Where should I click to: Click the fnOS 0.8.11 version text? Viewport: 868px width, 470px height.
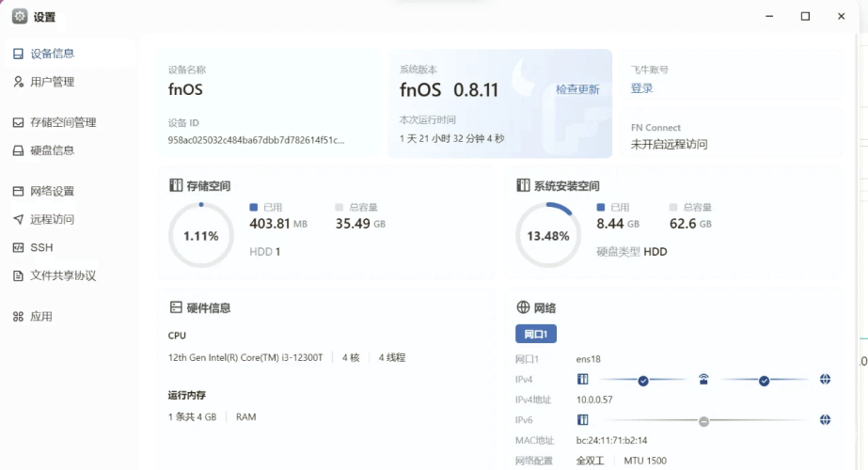pos(449,89)
